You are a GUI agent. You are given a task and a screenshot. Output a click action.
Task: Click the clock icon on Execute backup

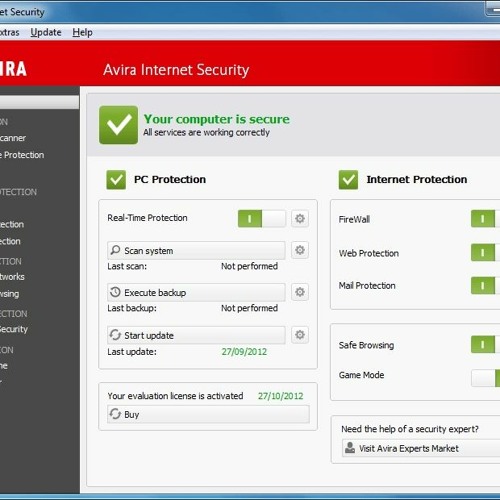tap(115, 292)
